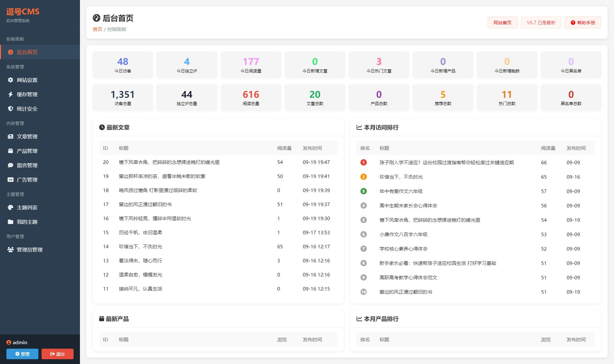The width and height of the screenshot is (614, 364).
Task: Click rank 1 red badge in 本月访问排行
Action: pyautogui.click(x=364, y=162)
